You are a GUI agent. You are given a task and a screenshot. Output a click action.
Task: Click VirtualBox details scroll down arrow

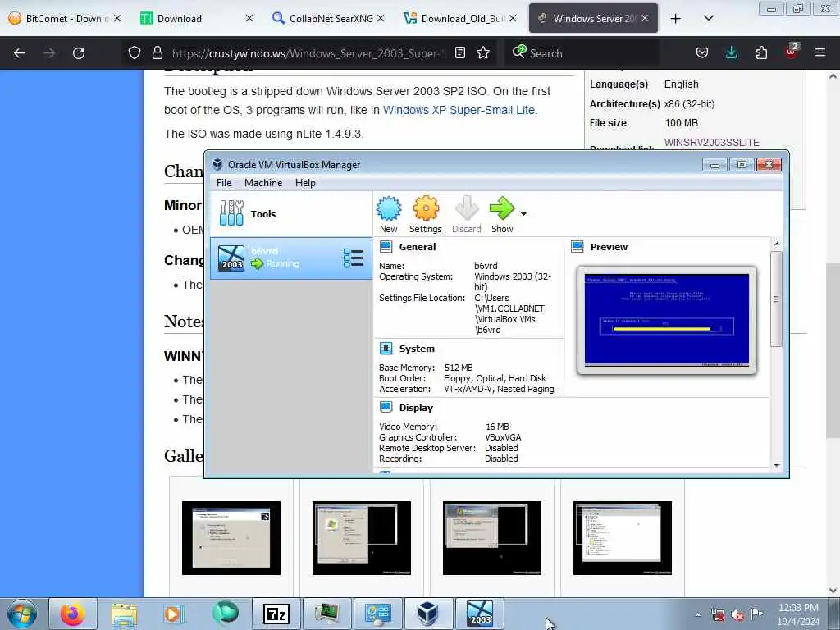pos(777,466)
